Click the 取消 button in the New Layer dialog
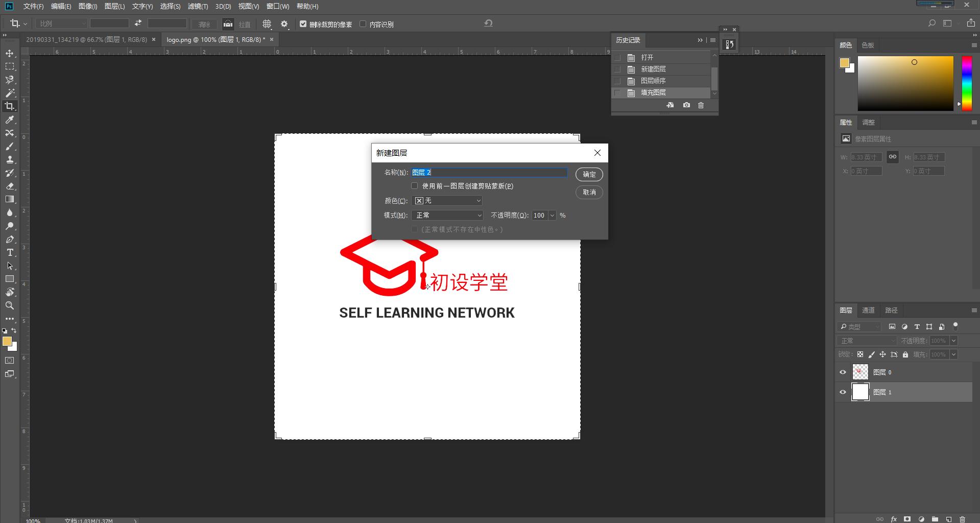The image size is (980, 523). 588,193
